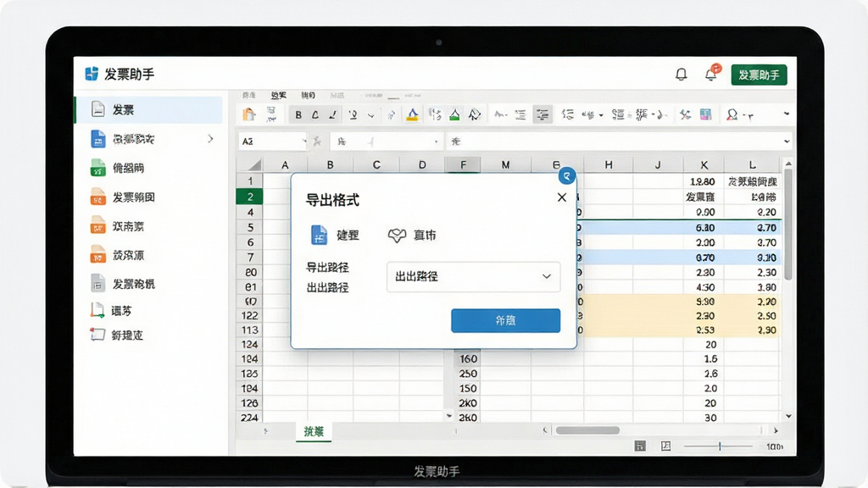Click the horizontal scrollbar thumb below the grid
Screen dimensions: 868x488
click(x=587, y=430)
